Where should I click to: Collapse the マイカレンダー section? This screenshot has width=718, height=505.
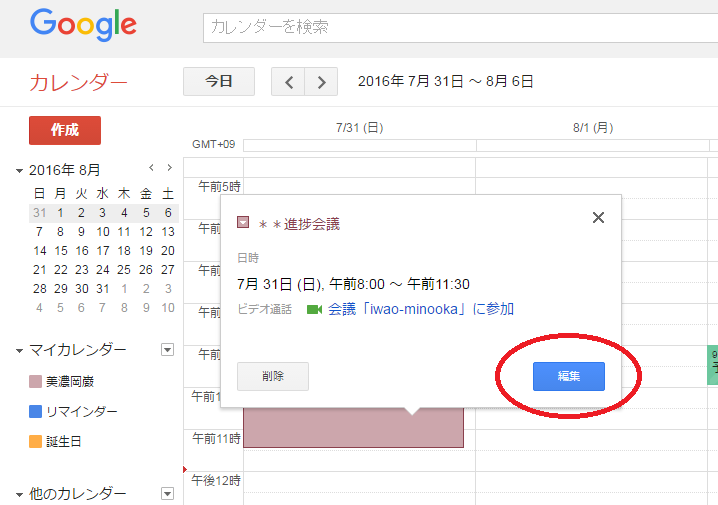tap(20, 351)
